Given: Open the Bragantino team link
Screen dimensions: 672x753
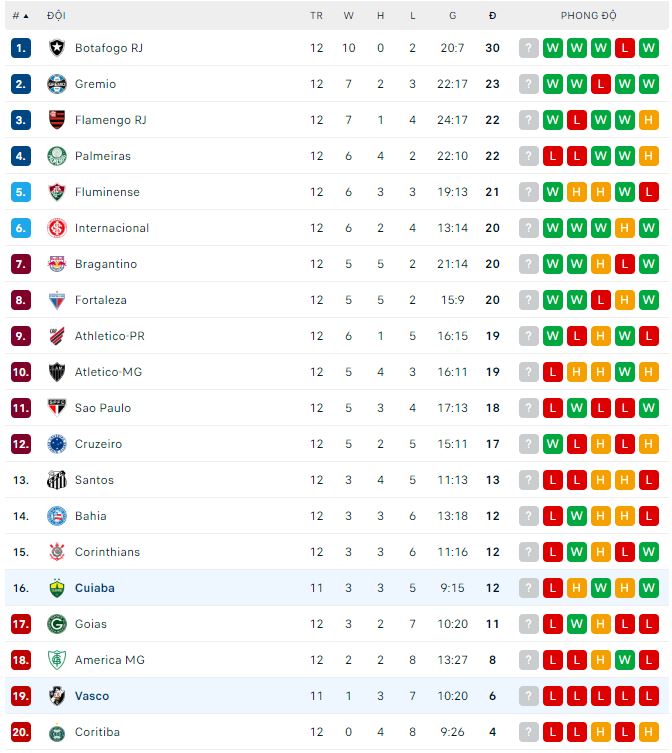Looking at the screenshot, I should [105, 264].
